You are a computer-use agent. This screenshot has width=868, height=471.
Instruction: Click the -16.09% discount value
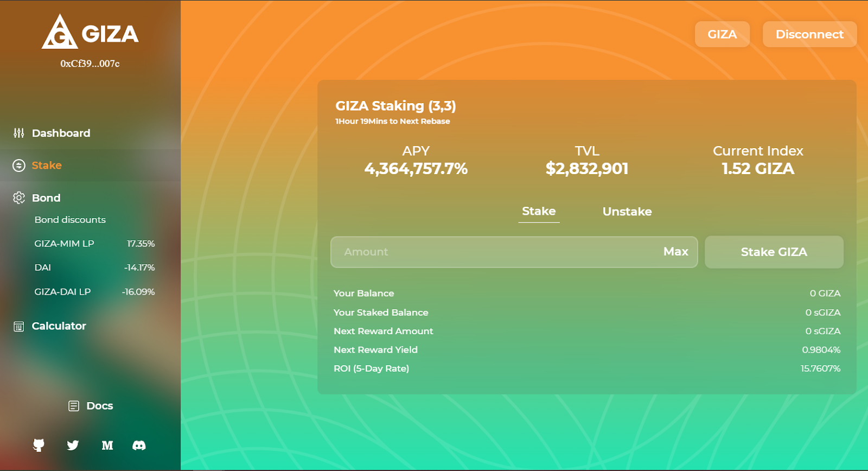click(138, 291)
